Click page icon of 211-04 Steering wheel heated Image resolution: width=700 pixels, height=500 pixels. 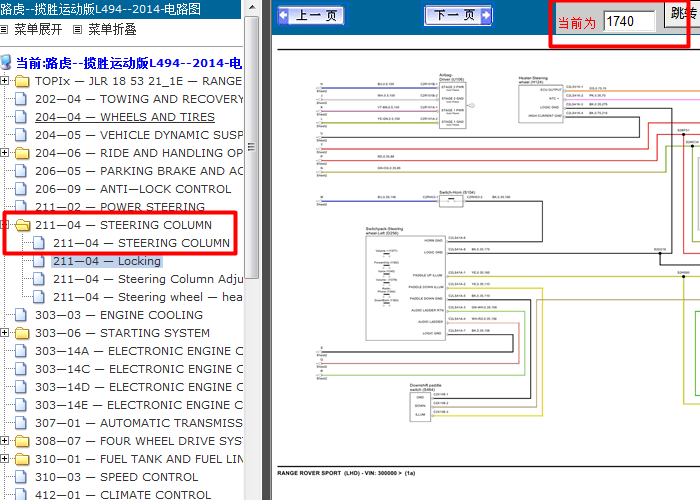(x=39, y=297)
